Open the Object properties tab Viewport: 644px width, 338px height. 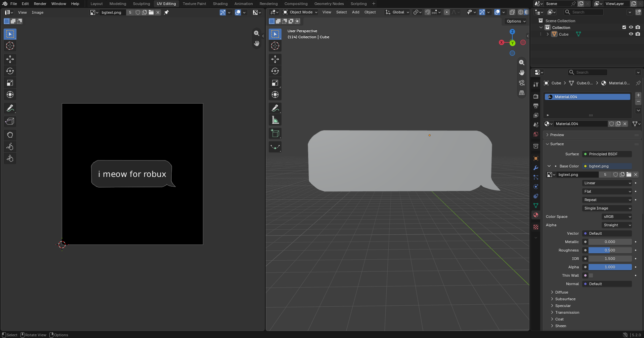pyautogui.click(x=536, y=158)
